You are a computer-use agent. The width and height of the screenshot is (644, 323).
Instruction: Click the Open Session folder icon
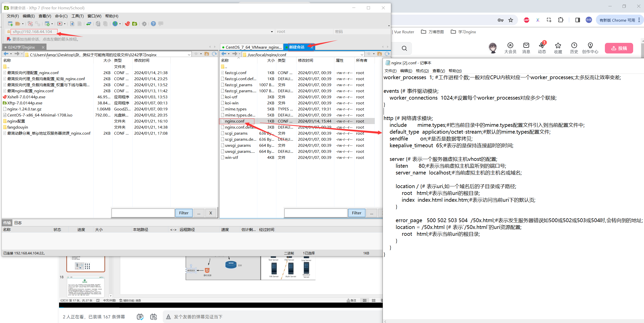pos(18,24)
